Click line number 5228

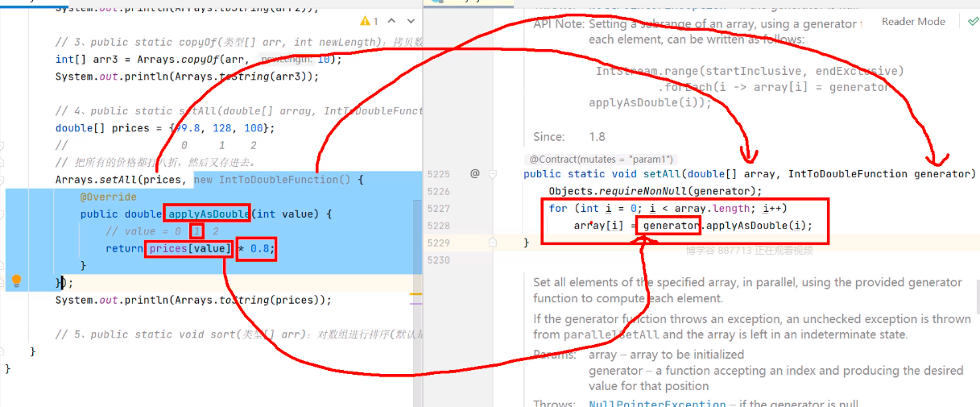tap(439, 226)
